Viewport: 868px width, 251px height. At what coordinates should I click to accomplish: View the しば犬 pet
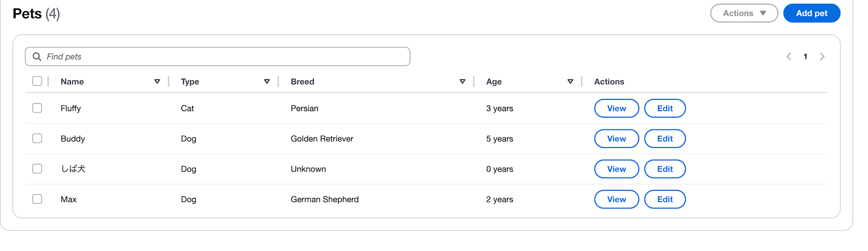coord(616,169)
